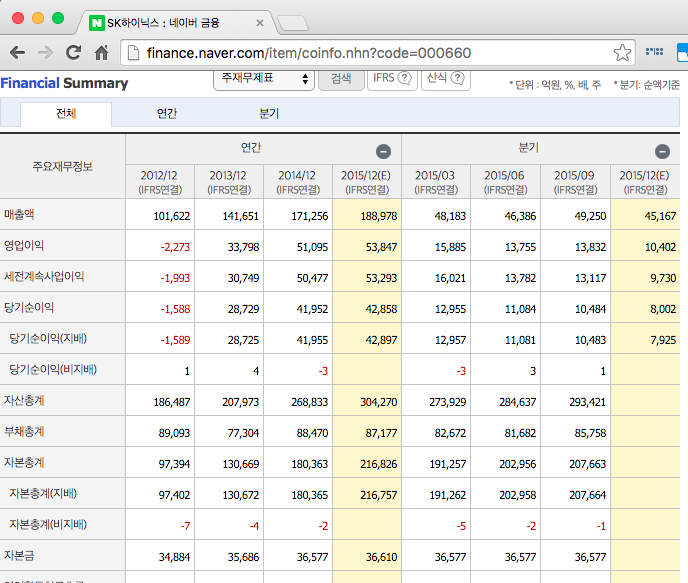
Task: Click the 당기순이익(비지배) row label
Action: tap(53, 369)
